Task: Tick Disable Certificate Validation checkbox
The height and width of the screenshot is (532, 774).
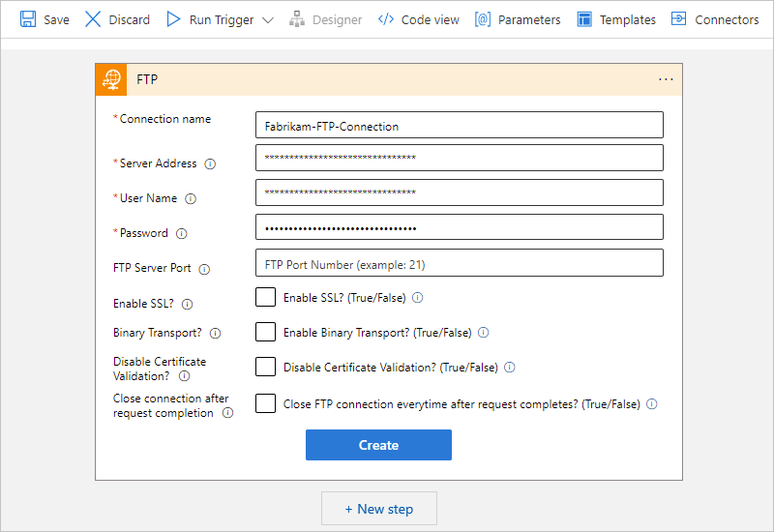Action: 265,367
